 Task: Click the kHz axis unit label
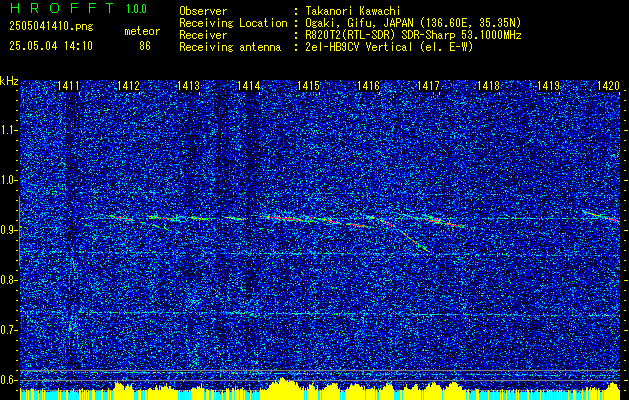pos(9,81)
